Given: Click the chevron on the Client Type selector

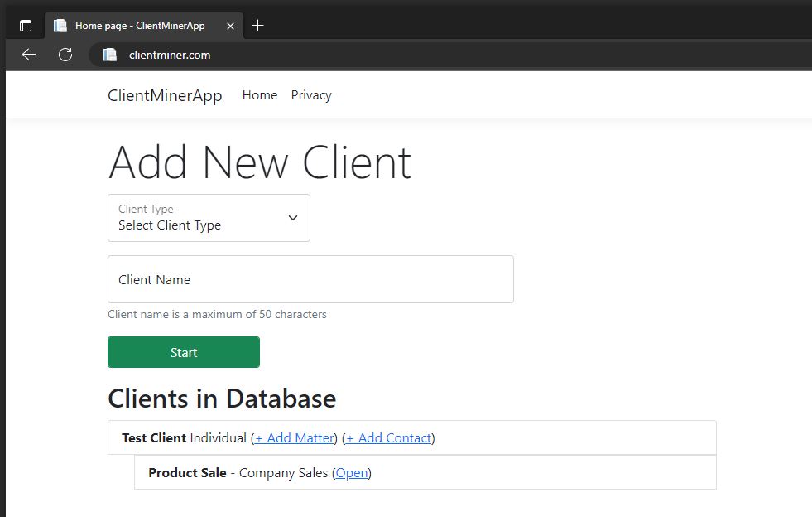Looking at the screenshot, I should [292, 217].
